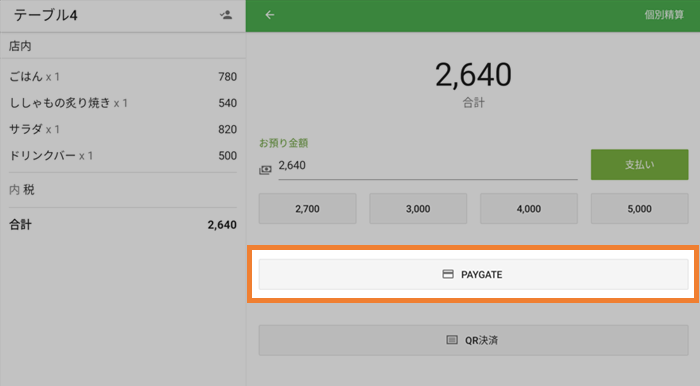Select the 3,000 quick amount
This screenshot has height=386, width=700.
click(418, 208)
